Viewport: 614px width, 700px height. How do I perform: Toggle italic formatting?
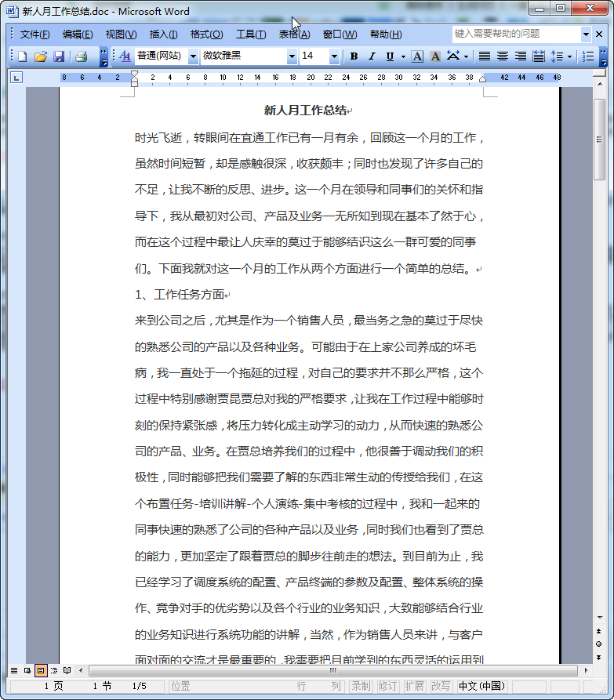(x=372, y=56)
